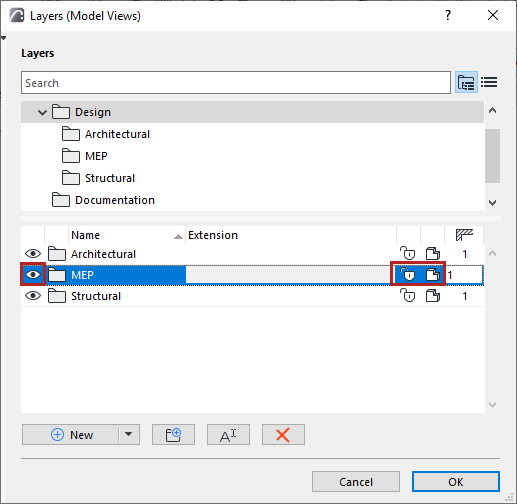Click the new folder icon button
The width and height of the screenshot is (517, 504).
(173, 435)
